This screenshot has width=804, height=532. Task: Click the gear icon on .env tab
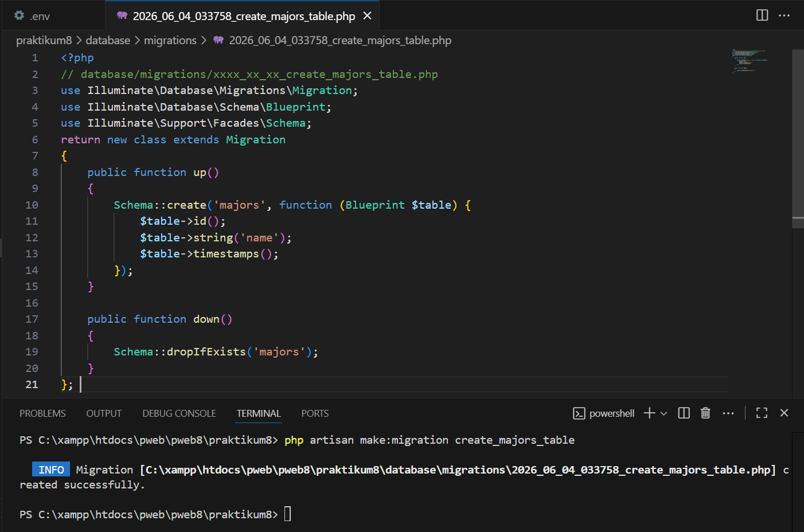[x=19, y=15]
